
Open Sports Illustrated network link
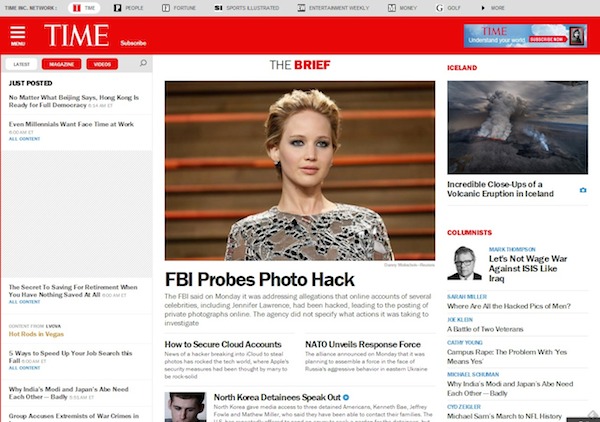coord(246,8)
